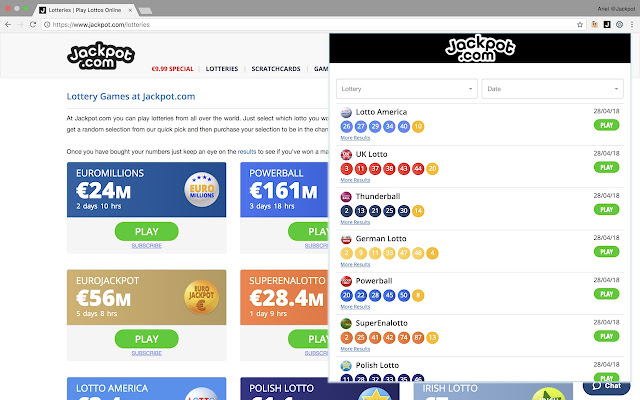The image size is (640, 400).
Task: Click the Lotto America 28/04/18 date
Action: click(x=606, y=111)
